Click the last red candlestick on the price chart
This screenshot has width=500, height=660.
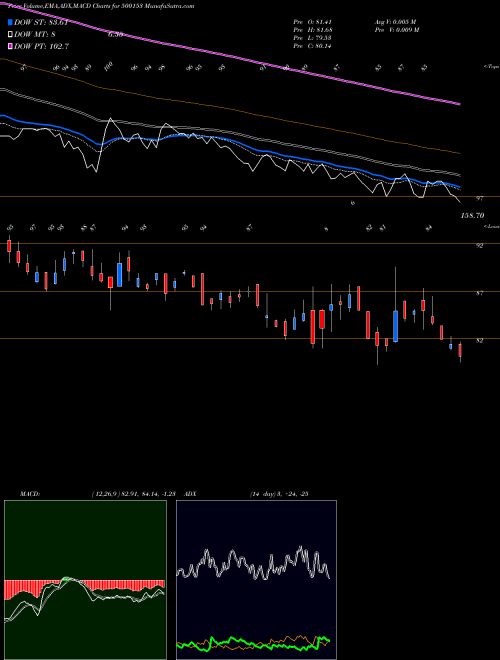[x=460, y=350]
